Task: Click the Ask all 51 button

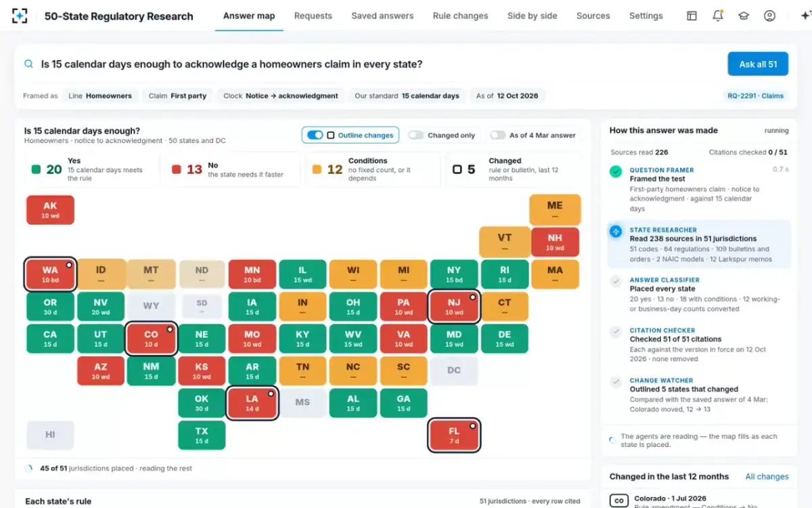Action: 758,64
